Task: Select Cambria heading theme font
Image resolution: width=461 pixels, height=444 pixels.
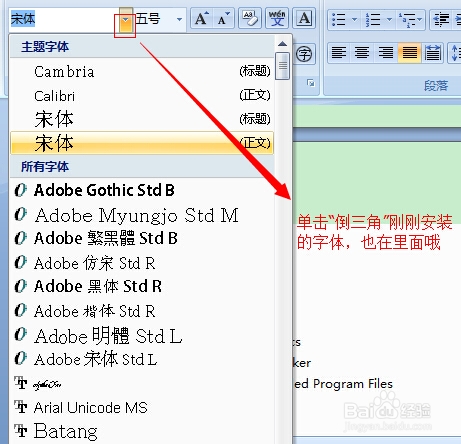Action: coord(142,71)
